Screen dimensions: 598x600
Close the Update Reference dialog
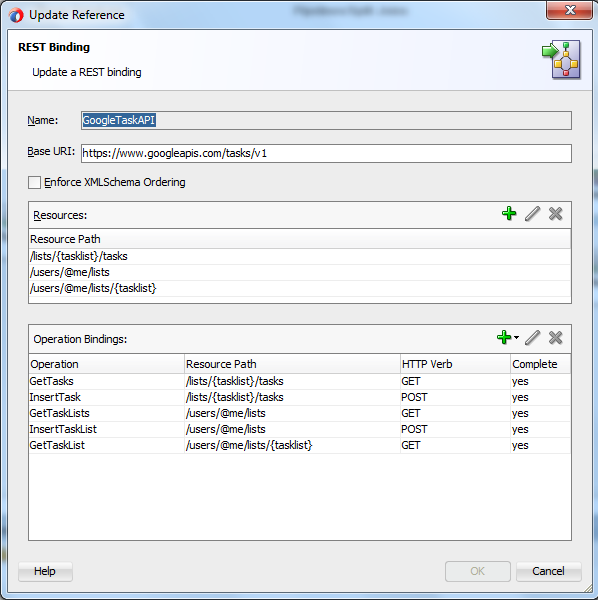coord(569,10)
